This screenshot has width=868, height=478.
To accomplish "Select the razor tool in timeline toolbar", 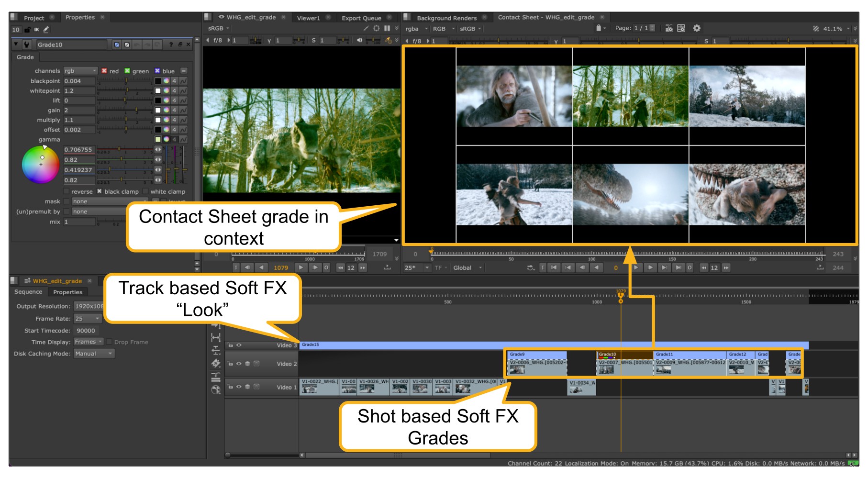I will tap(216, 364).
